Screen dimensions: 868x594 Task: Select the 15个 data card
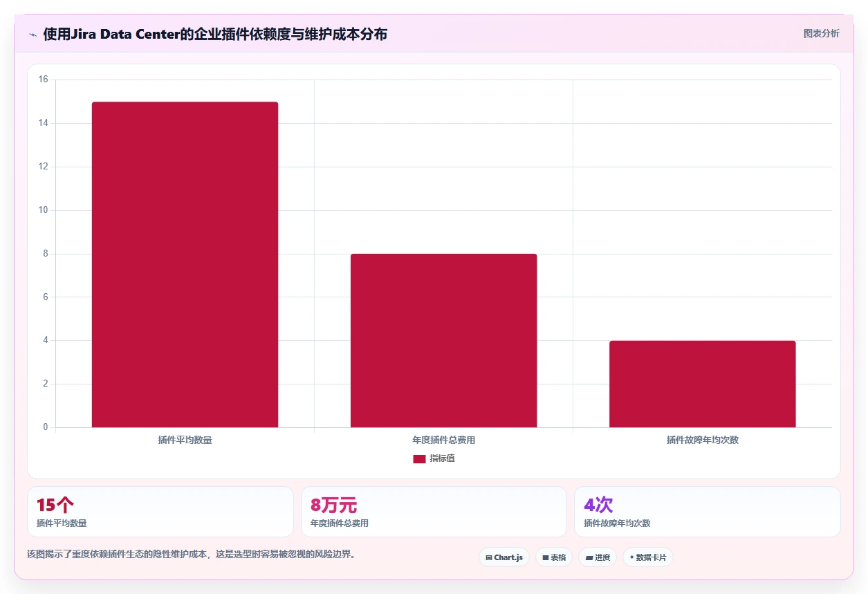pyautogui.click(x=160, y=512)
